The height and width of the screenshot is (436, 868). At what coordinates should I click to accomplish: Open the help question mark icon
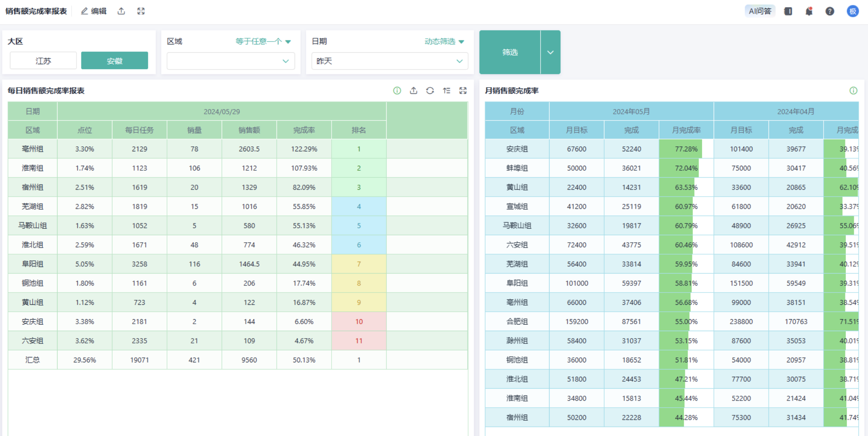[830, 11]
